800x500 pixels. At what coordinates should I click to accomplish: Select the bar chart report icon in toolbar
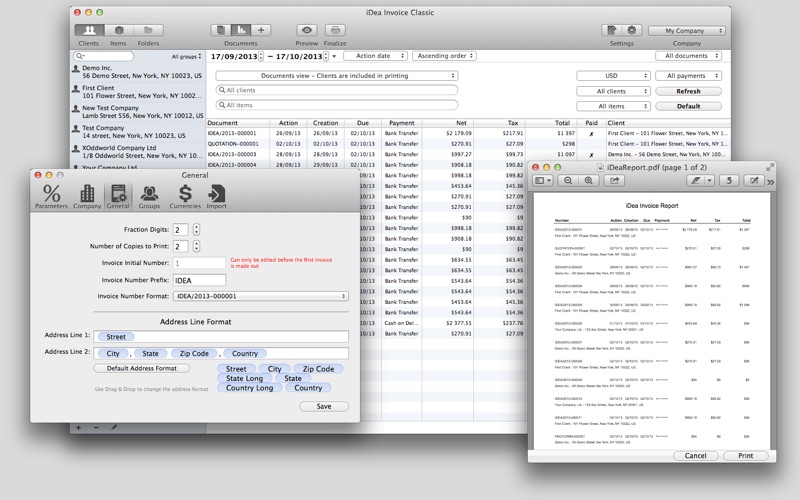click(x=241, y=31)
